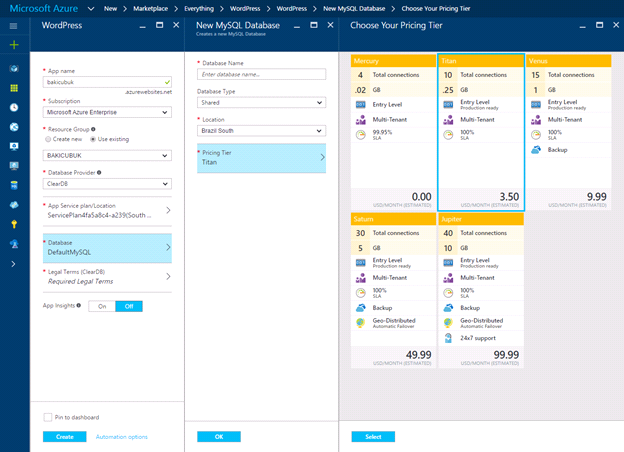Click the OK button in MySQL blade
This screenshot has height=452, width=624.
click(x=219, y=437)
